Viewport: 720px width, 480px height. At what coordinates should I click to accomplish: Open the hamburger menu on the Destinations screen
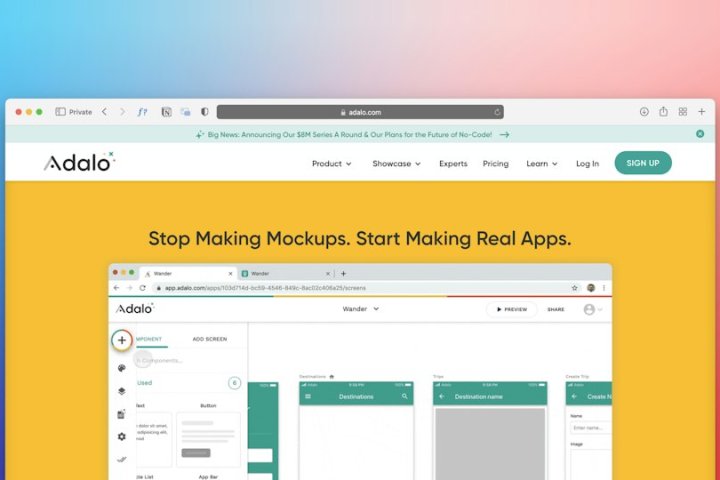(308, 396)
